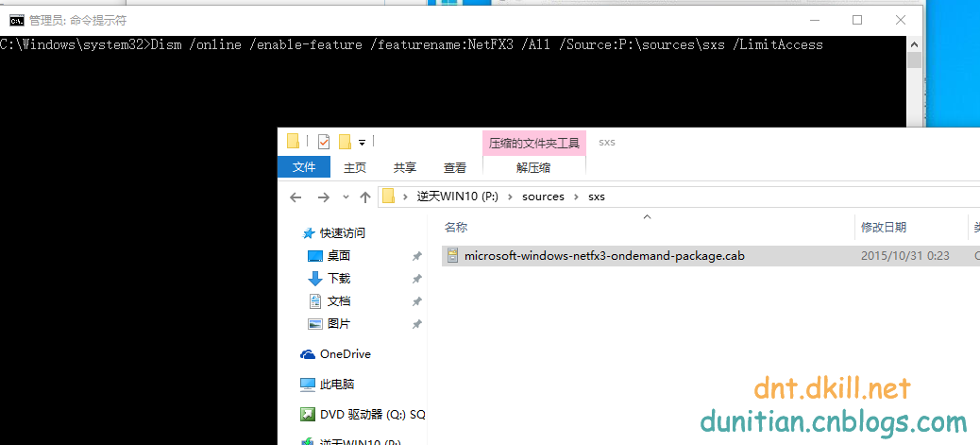
Task: Unpin 下载 using its pin icon
Action: 417,279
